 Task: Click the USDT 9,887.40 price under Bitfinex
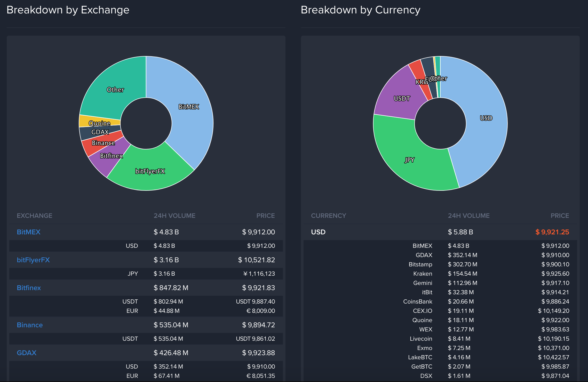click(x=256, y=301)
